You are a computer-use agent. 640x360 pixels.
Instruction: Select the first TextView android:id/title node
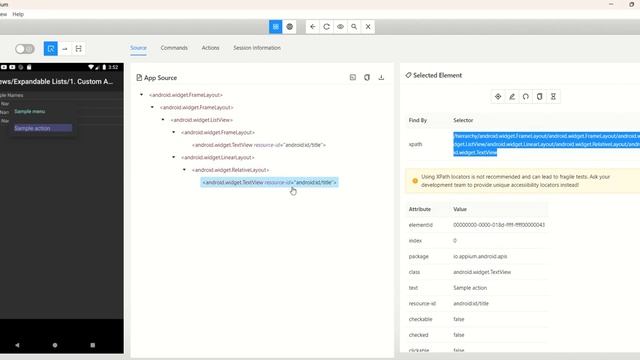click(259, 145)
